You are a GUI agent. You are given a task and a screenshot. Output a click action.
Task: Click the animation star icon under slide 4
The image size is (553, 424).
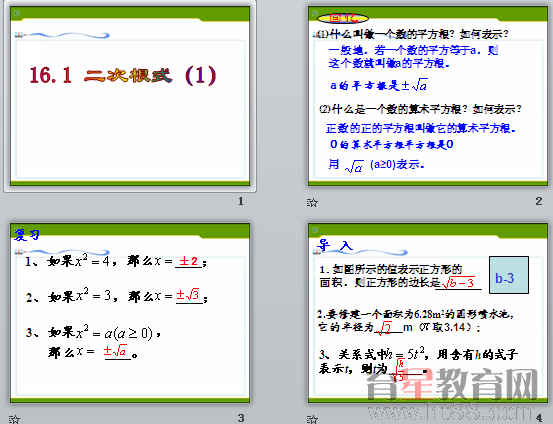(x=312, y=419)
